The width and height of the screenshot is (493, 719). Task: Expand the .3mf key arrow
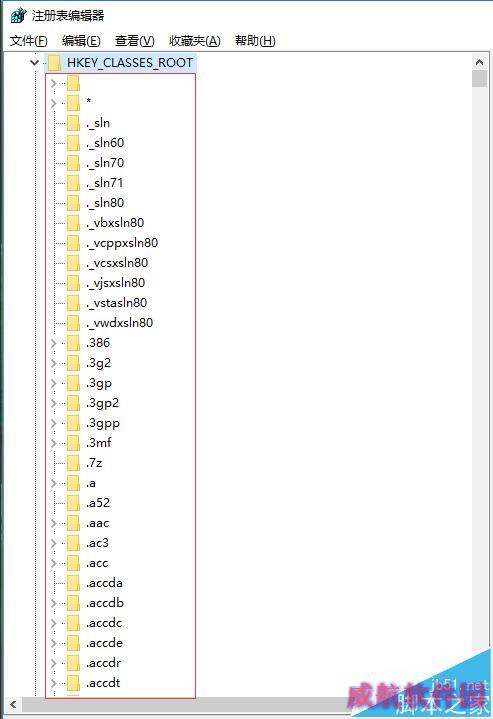tap(53, 443)
